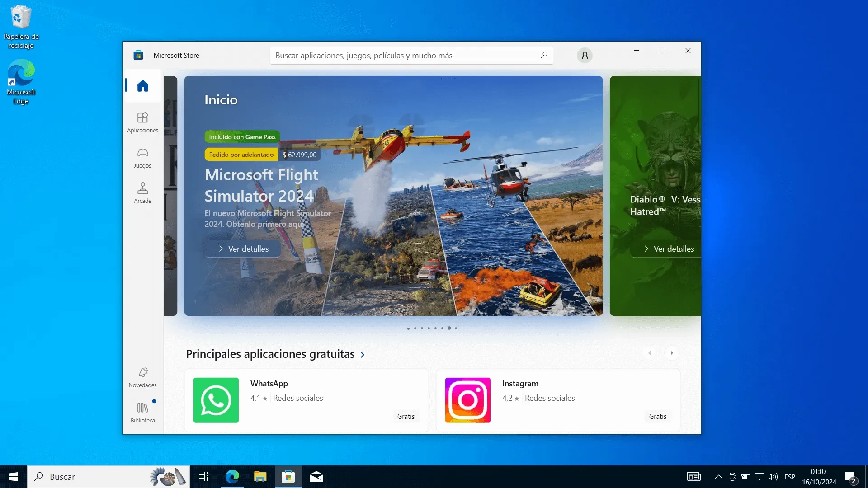The width and height of the screenshot is (868, 488).
Task: Click the taskbar Buscar search box
Action: [108, 477]
